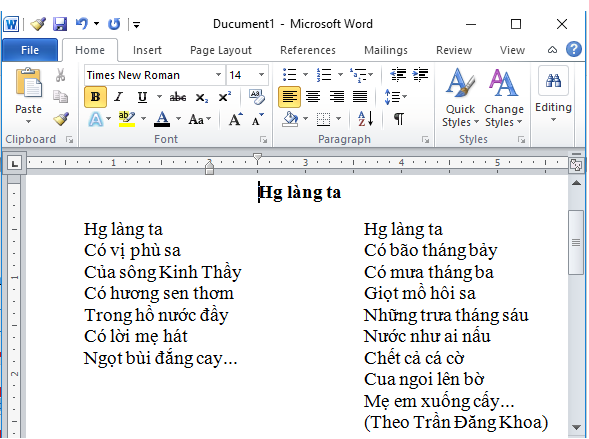This screenshot has height=439, width=589.
Task: Switch to the Page Layout tab
Action: [x=221, y=50]
